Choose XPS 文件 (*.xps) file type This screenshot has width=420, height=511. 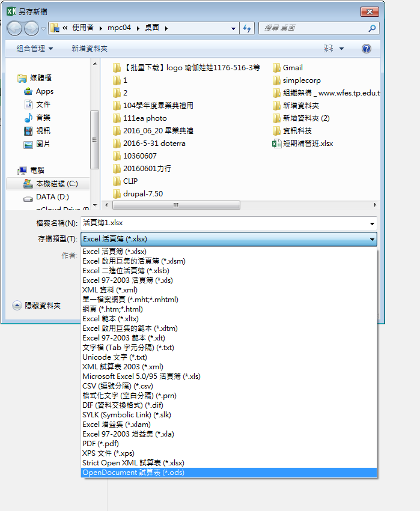(228, 453)
